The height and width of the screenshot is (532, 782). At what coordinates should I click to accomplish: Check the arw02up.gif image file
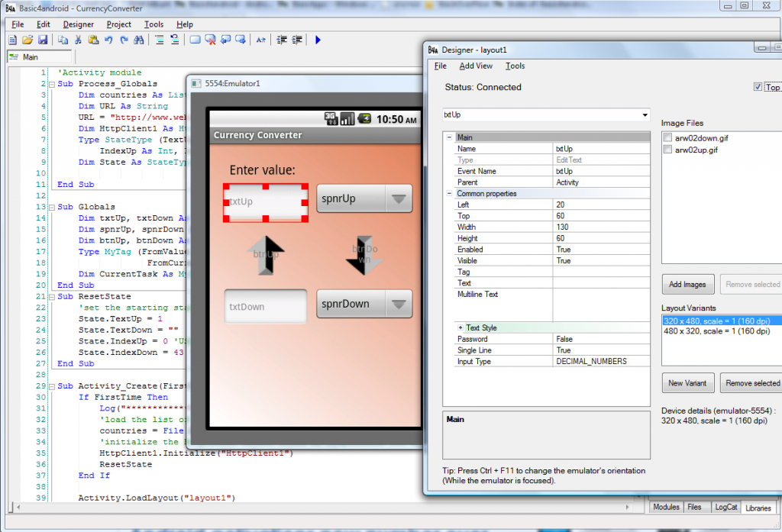click(x=667, y=149)
